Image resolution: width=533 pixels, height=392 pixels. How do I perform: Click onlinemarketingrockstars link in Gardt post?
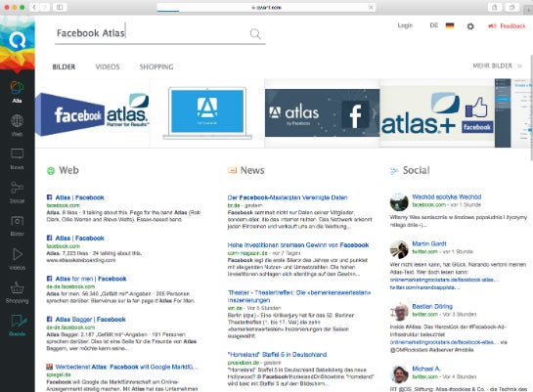[x=444, y=280]
